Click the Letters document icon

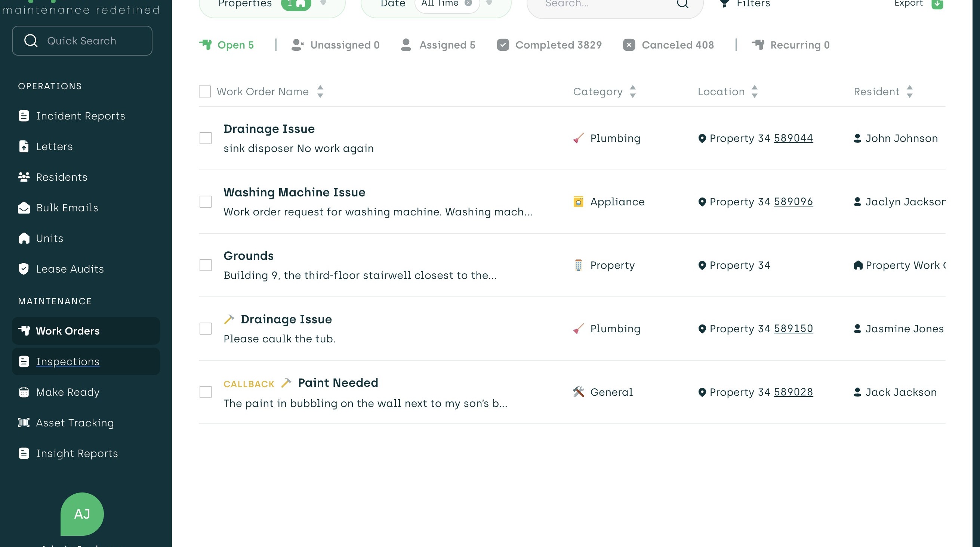click(x=24, y=146)
